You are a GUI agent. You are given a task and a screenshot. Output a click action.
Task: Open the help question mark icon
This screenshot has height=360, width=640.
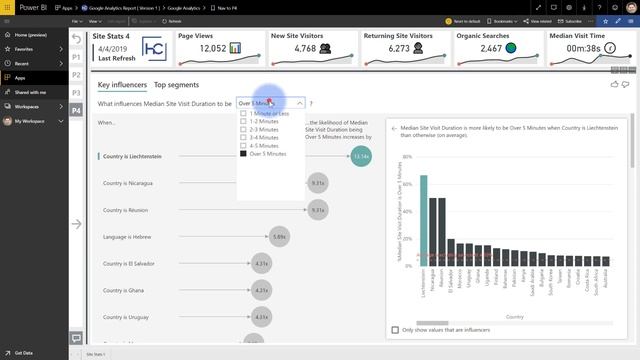(599, 7)
